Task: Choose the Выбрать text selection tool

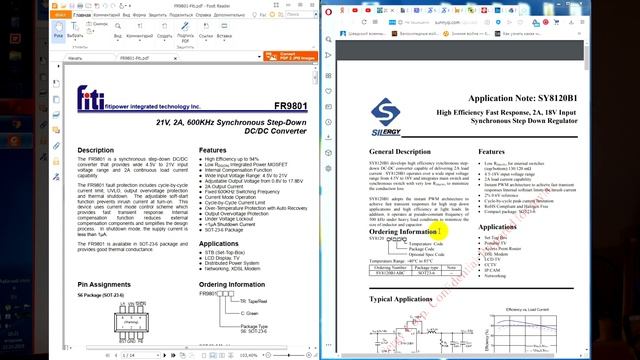Action: pyautogui.click(x=75, y=30)
